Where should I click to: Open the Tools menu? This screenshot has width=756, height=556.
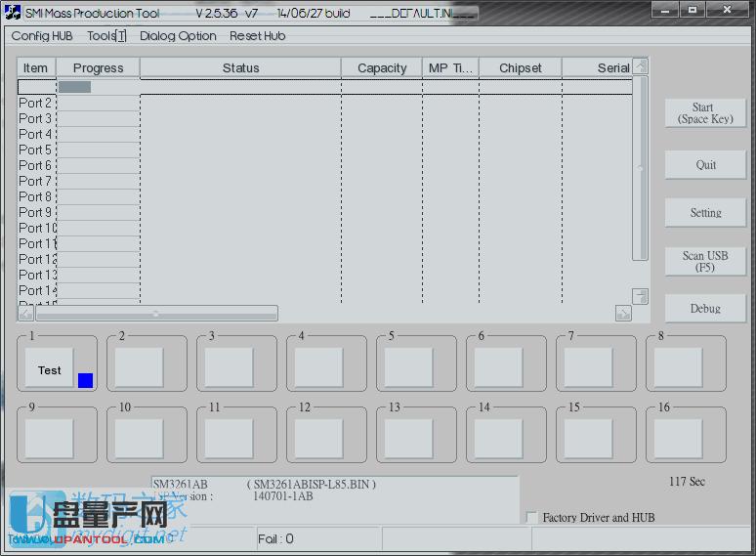click(x=105, y=36)
